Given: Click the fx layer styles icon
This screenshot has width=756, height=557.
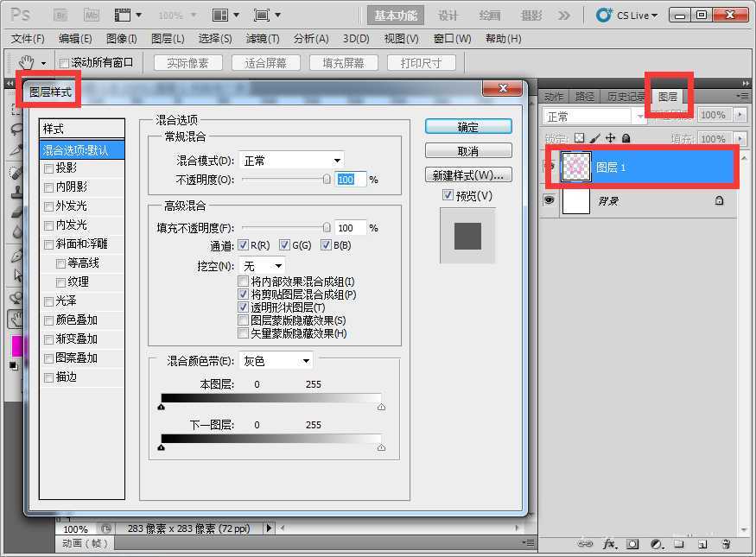Looking at the screenshot, I should coord(607,544).
